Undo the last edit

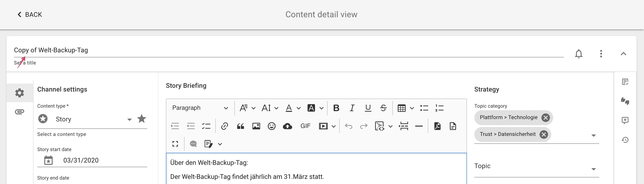pyautogui.click(x=349, y=126)
